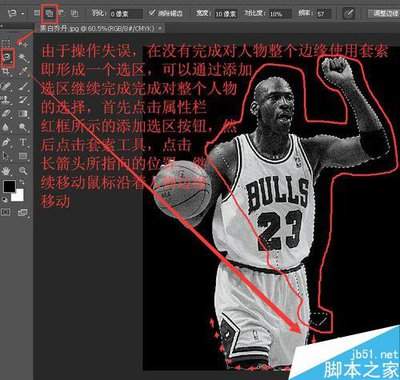Screen dimensions: 400x380
Task: Click the frequency (频率) value field
Action: (323, 14)
